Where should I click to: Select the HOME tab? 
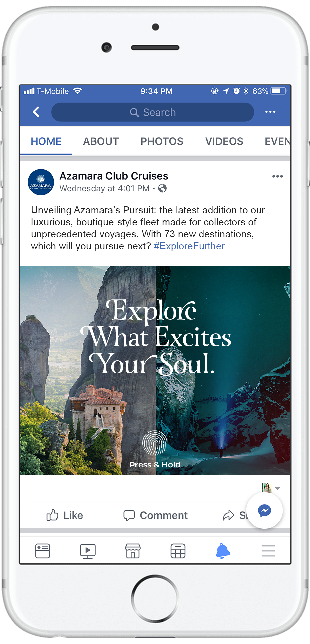pyautogui.click(x=46, y=141)
